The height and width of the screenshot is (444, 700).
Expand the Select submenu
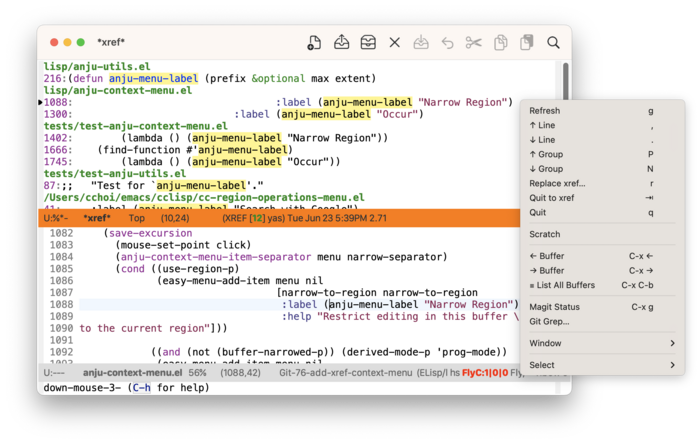pos(602,365)
